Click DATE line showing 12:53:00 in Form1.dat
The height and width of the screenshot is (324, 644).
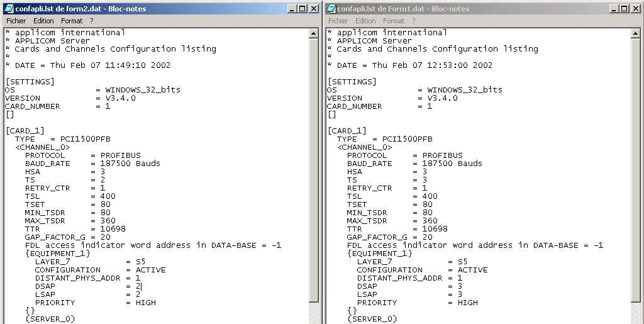pos(410,65)
